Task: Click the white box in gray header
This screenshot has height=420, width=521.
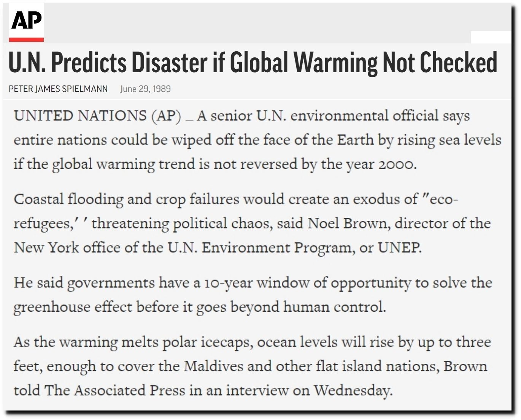Action: [x=491, y=37]
